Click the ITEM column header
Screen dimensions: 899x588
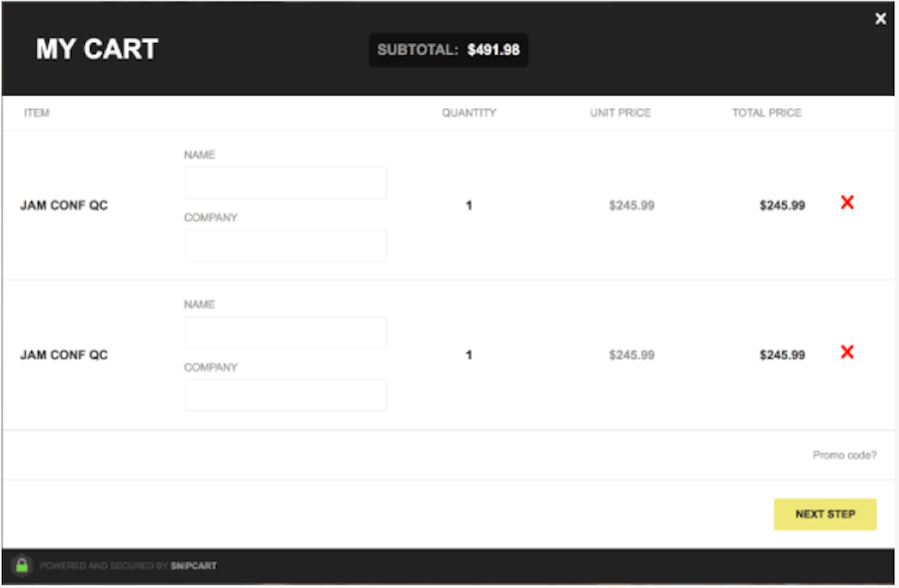coord(37,113)
